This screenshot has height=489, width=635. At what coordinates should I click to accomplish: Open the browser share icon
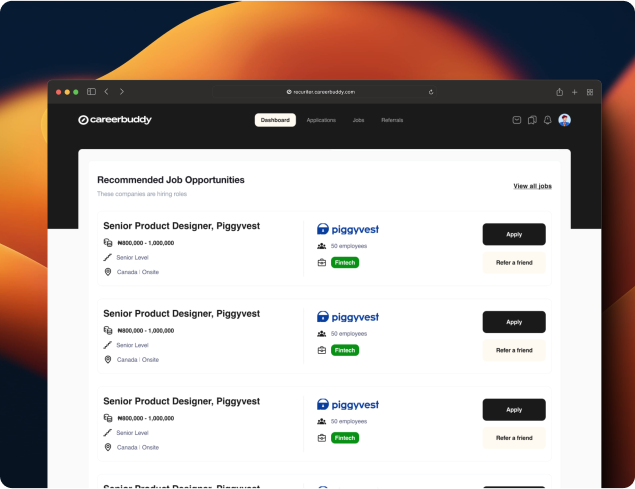(559, 92)
